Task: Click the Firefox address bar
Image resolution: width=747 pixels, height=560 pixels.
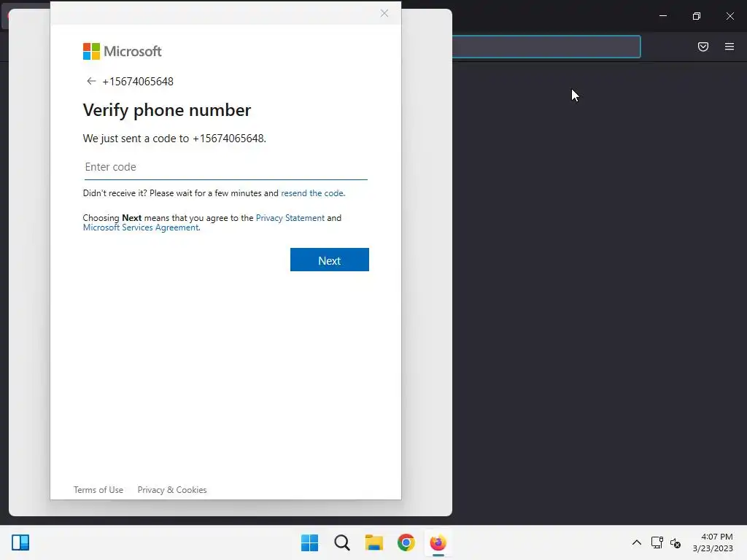Action: 546,47
